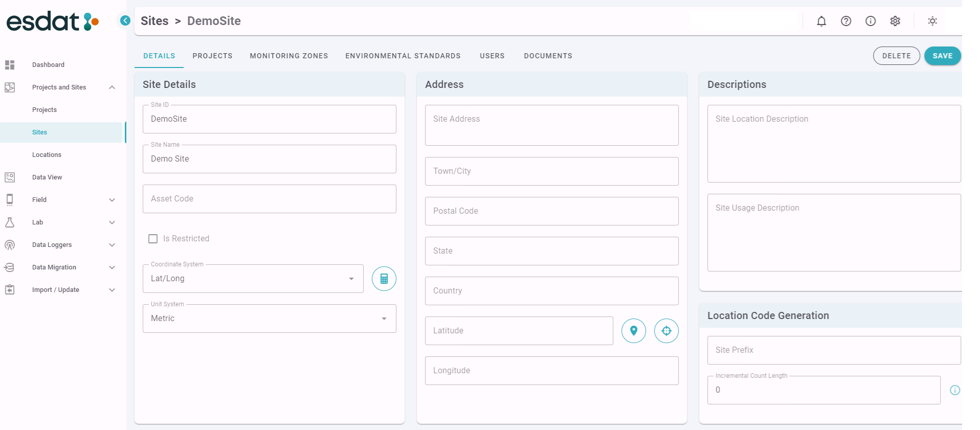
Task: Click the Field mobile device icon
Action: (x=10, y=200)
